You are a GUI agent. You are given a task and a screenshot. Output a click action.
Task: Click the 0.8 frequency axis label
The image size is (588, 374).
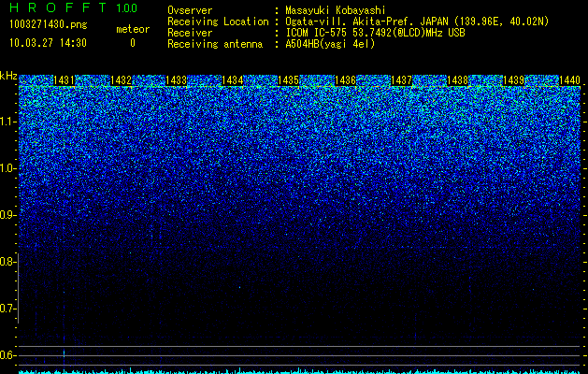click(x=7, y=262)
